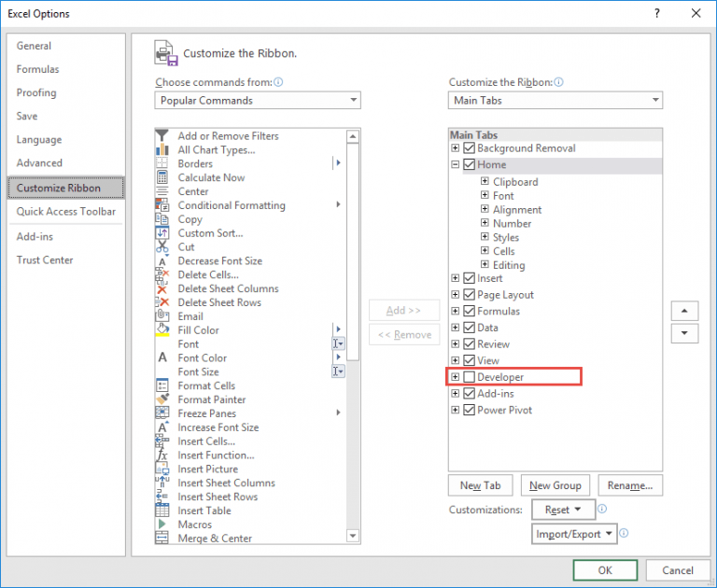Open the Choose commands from dropdown

click(258, 100)
